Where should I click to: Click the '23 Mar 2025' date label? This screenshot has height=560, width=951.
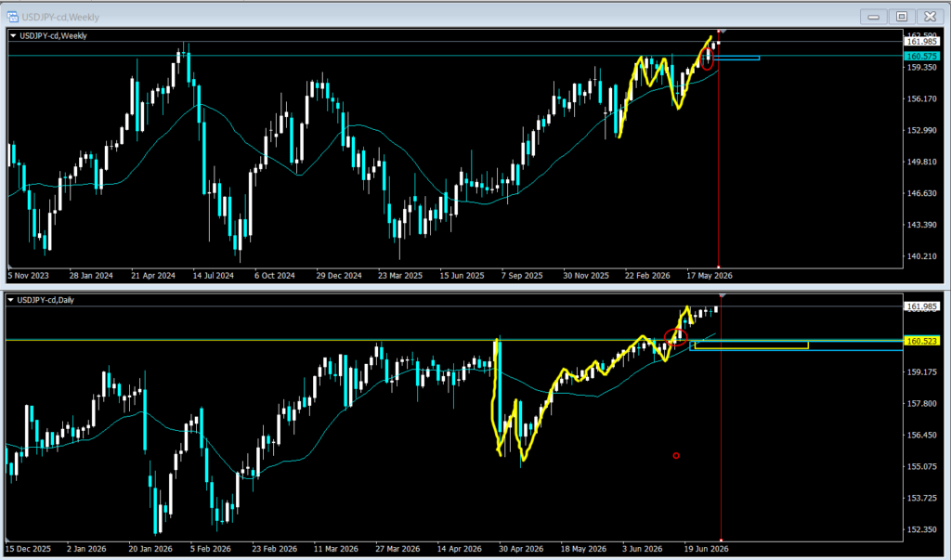point(400,276)
